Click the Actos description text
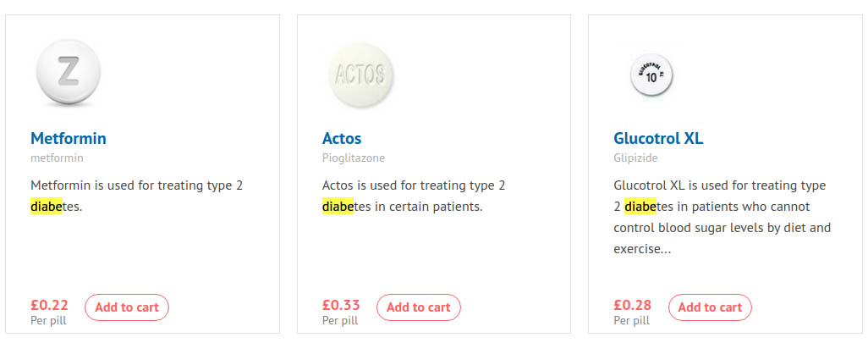The width and height of the screenshot is (868, 343). 414,185
